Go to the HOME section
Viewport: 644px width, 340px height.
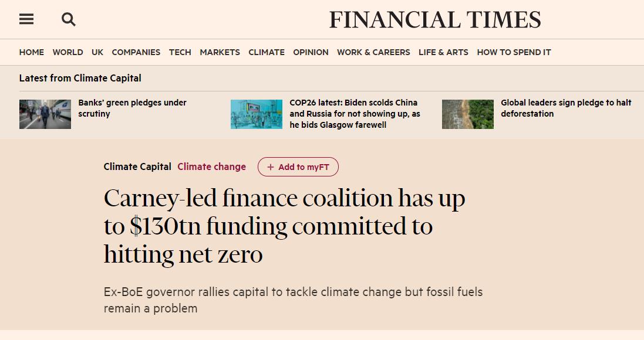coord(32,52)
